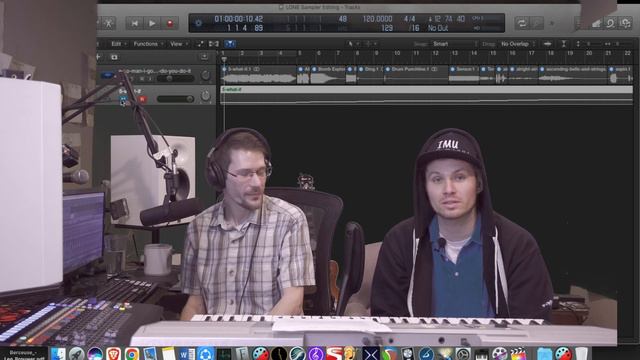Adjust second track's volume slider
Viewport: 640px width, 360px height.
[x=176, y=99]
